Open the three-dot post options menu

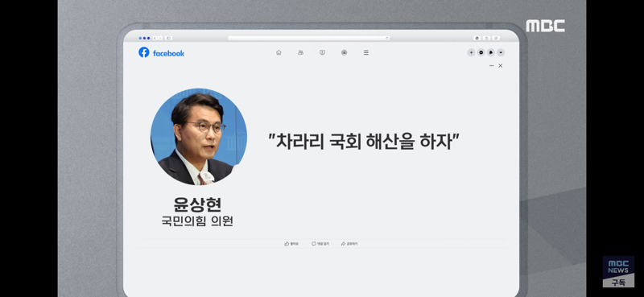tap(492, 66)
